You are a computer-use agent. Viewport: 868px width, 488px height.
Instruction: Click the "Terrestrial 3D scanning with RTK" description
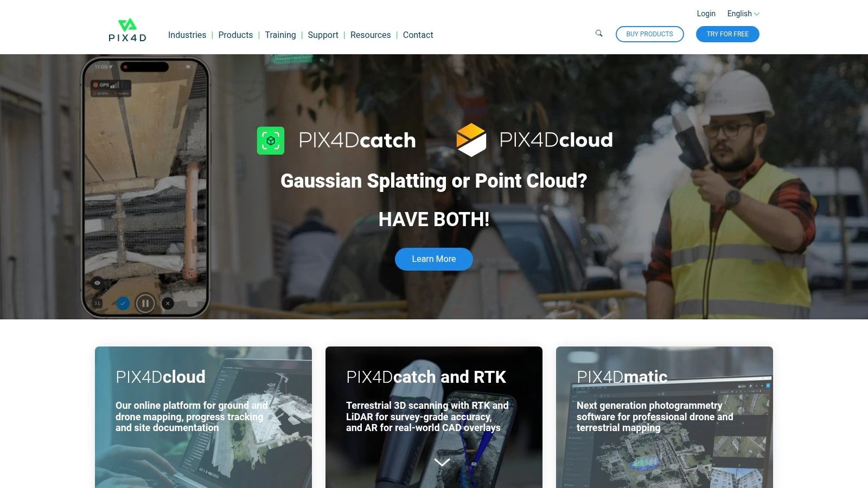[x=427, y=416]
